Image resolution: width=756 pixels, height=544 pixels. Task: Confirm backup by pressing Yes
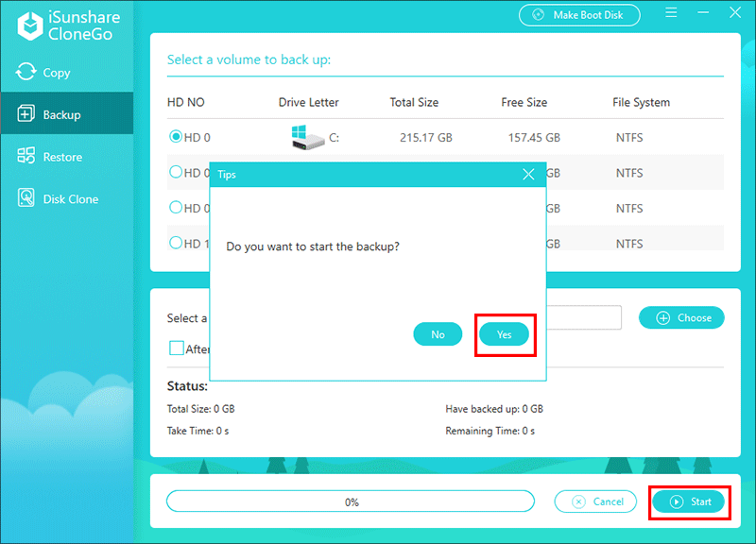tap(504, 334)
